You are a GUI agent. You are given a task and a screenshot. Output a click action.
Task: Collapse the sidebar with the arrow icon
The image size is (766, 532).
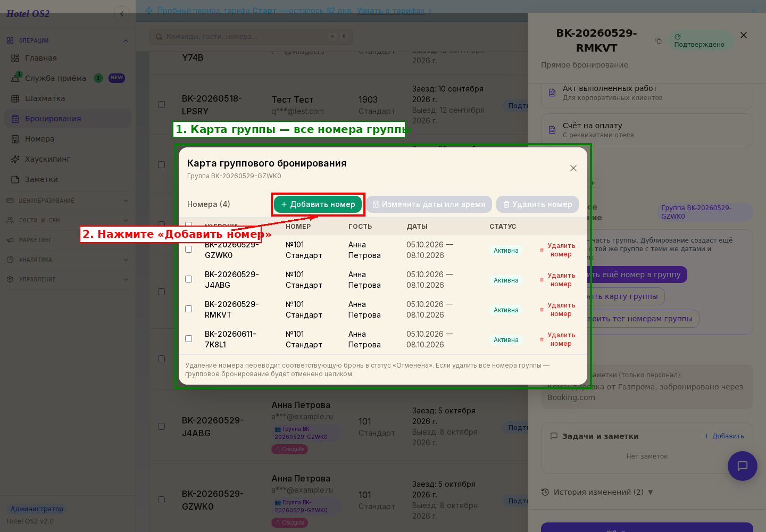[x=122, y=14]
